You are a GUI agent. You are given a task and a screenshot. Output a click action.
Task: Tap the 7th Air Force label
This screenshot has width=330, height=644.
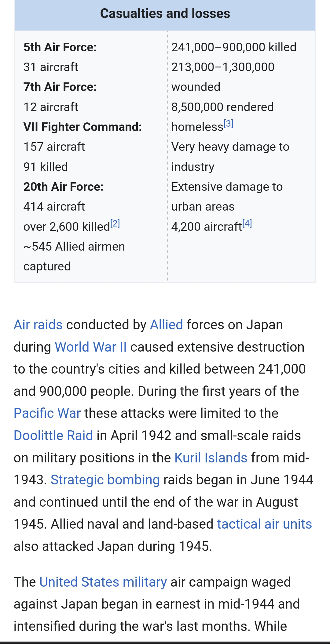pos(60,87)
